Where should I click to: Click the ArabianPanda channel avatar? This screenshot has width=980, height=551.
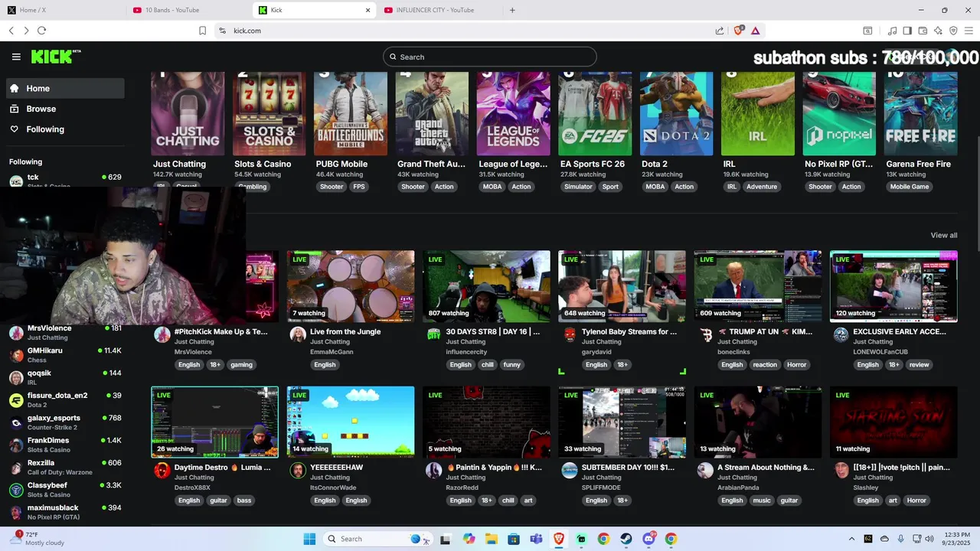tap(705, 470)
